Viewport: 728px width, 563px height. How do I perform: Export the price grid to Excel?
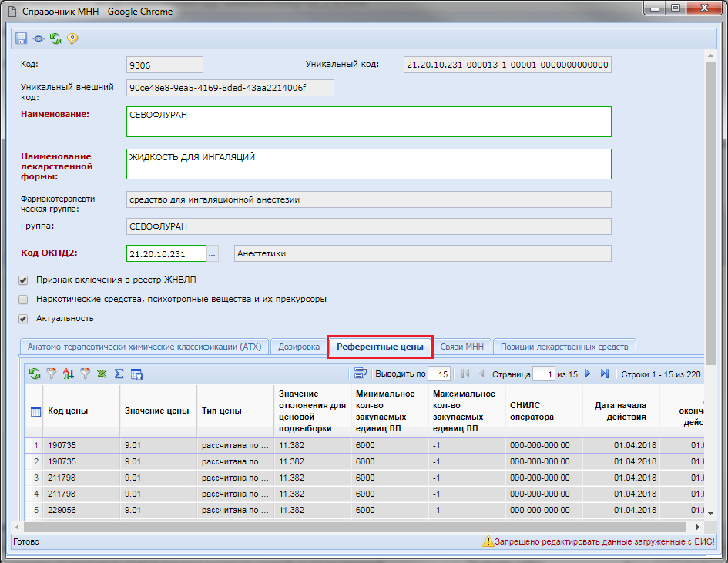(102, 374)
